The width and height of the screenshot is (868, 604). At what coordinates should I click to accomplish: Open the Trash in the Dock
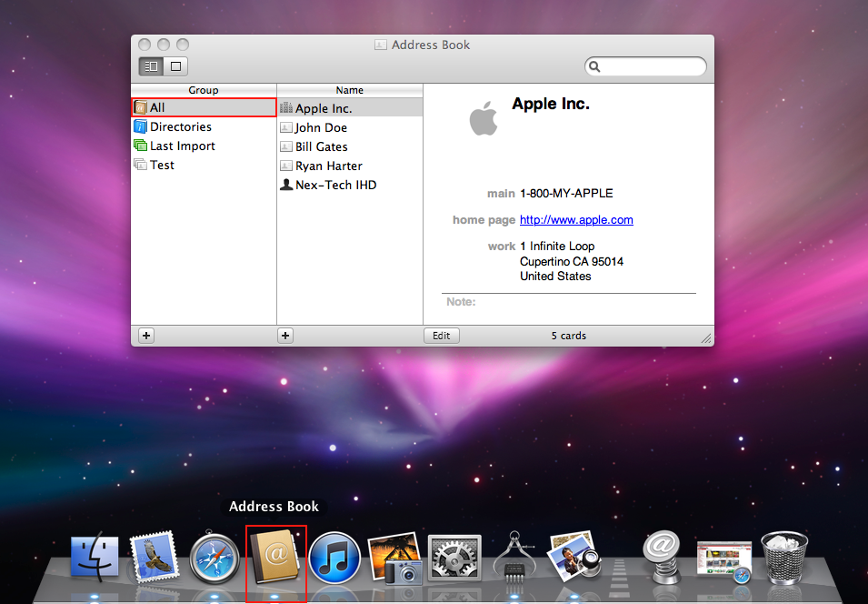coord(783,558)
